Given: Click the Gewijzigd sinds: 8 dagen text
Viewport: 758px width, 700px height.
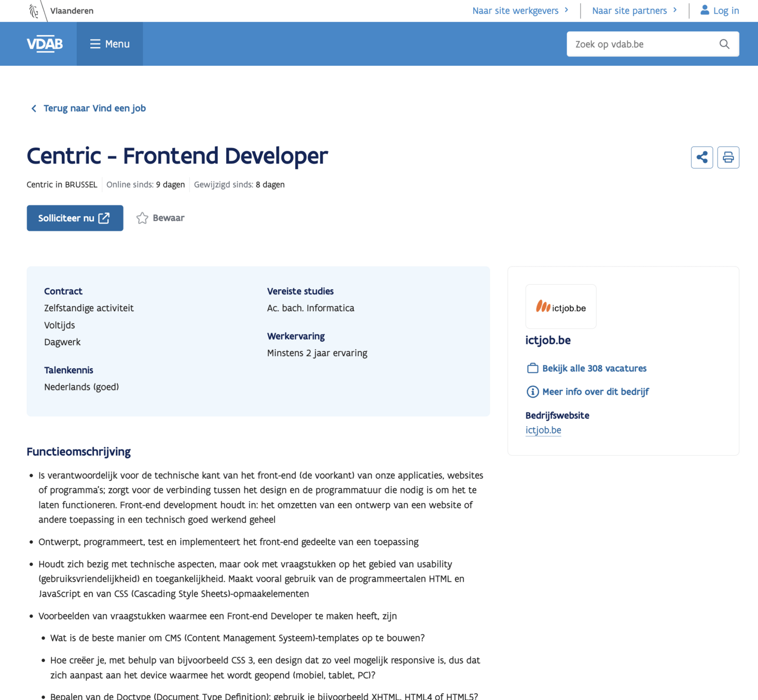Looking at the screenshot, I should (x=239, y=185).
